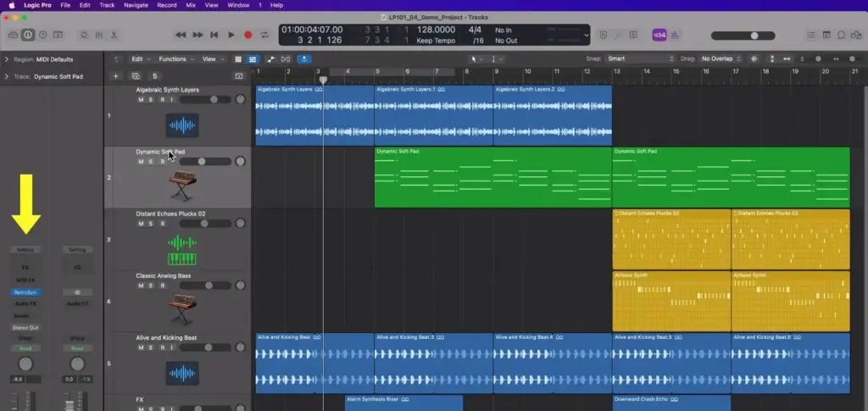Click the Alive and Kicking Beat track icon
This screenshot has height=411, width=868.
182,374
